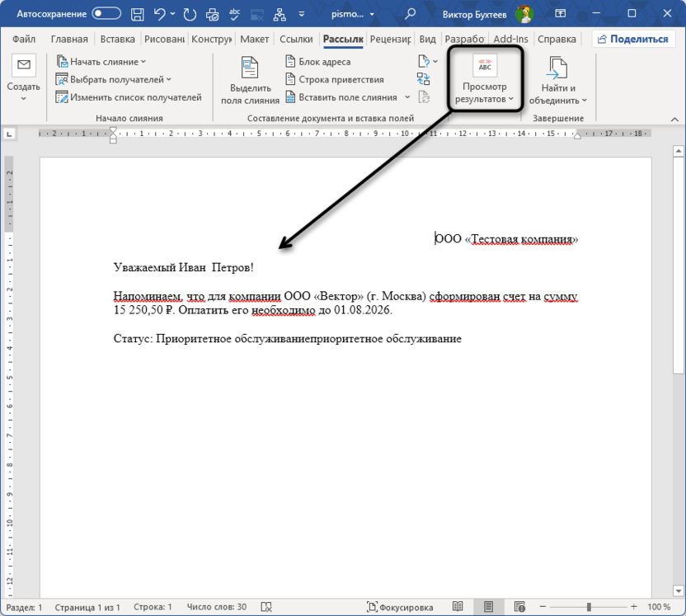Expand Вставить поле слияния arrow
Image resolution: width=686 pixels, height=616 pixels.
point(407,97)
